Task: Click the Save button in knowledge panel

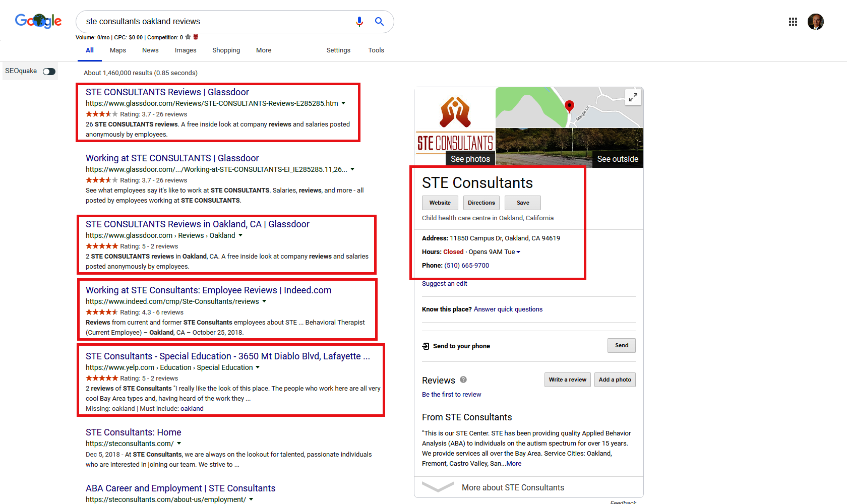Action: [523, 203]
